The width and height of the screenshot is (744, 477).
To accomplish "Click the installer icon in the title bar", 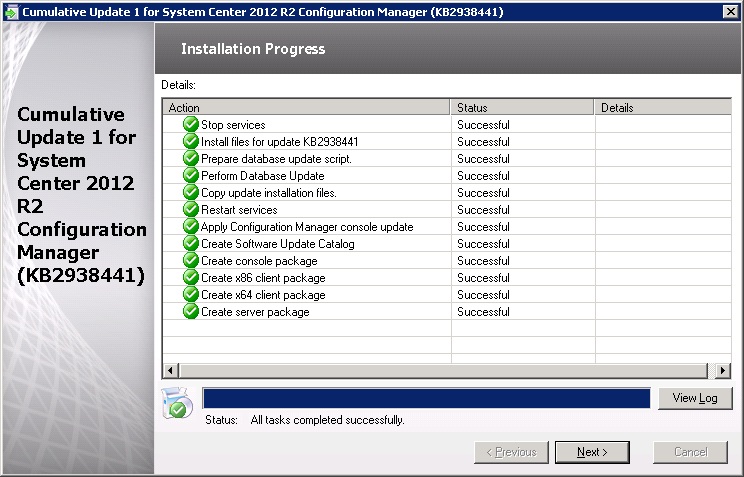I will [11, 12].
